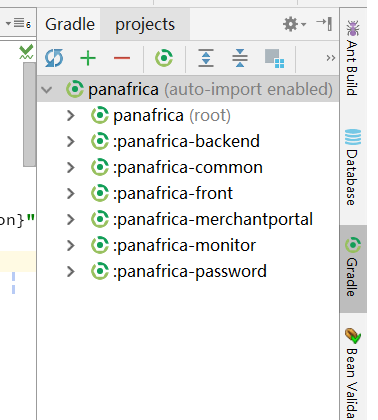Click the Gradle icon beside :panafrica-merchantportal
This screenshot has height=420, width=378.
point(100,219)
